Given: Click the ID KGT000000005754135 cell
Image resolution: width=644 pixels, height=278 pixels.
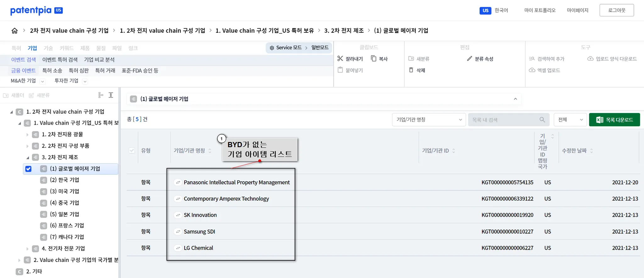Looking at the screenshot, I should (508, 182).
